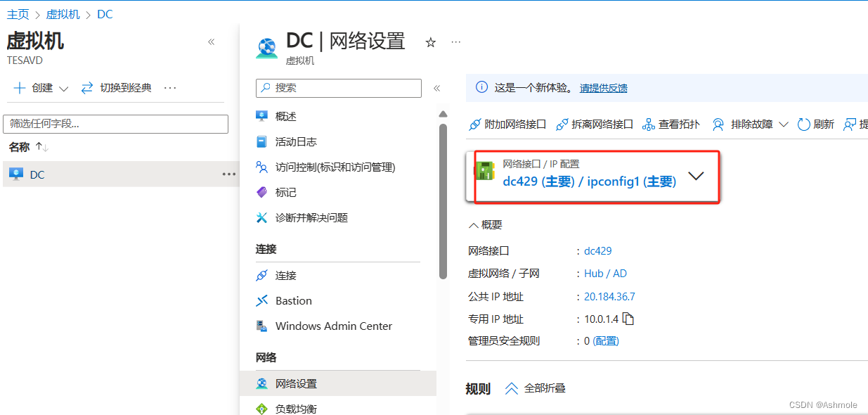Click 拆离网络接口 in toolbar

coord(595,124)
